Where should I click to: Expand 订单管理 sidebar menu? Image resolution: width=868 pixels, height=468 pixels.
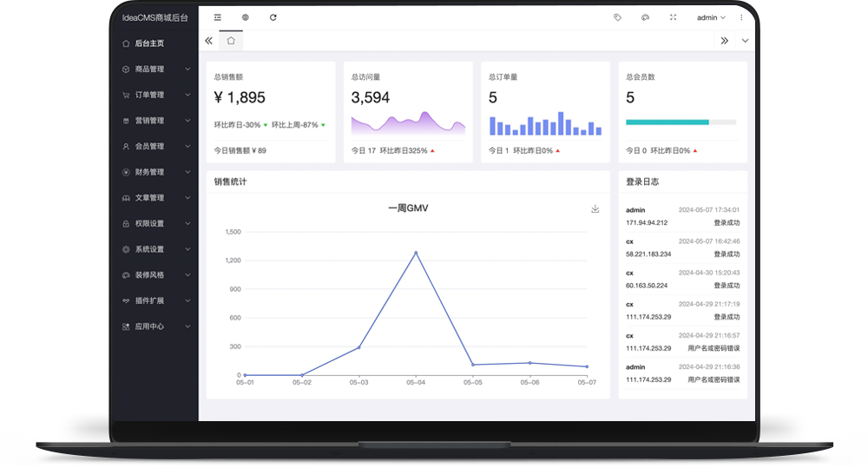point(155,95)
